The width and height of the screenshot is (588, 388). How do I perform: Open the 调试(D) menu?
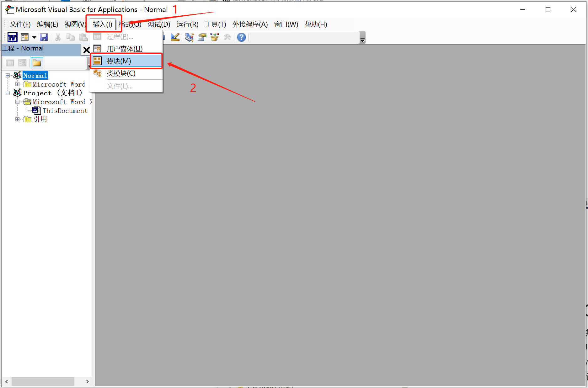pyautogui.click(x=159, y=24)
